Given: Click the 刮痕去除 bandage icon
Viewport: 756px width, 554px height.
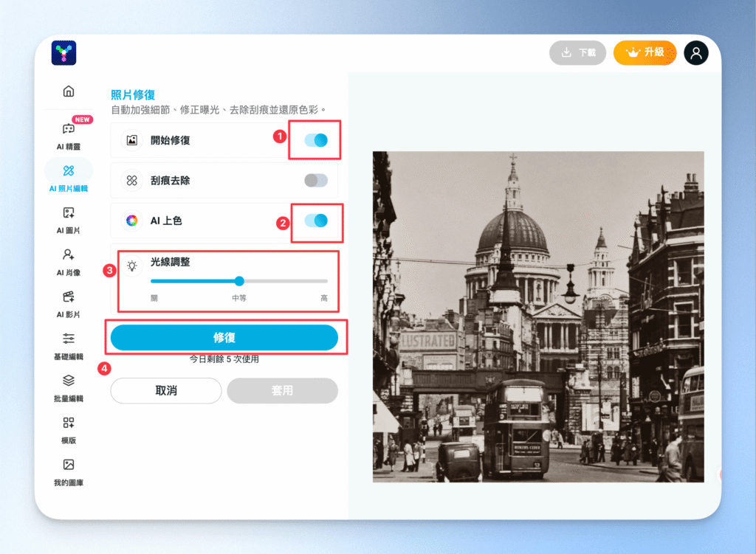Looking at the screenshot, I should pyautogui.click(x=131, y=181).
